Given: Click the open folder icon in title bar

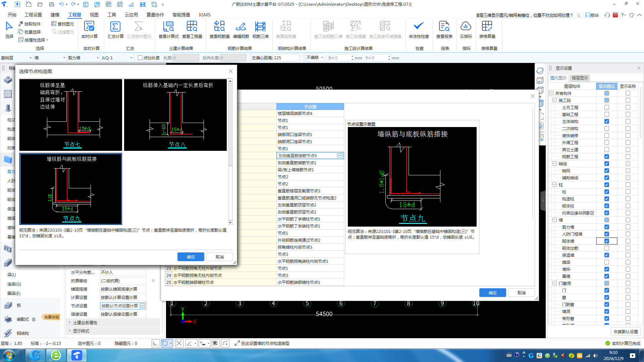Looking at the screenshot, I should pyautogui.click(x=40, y=4).
